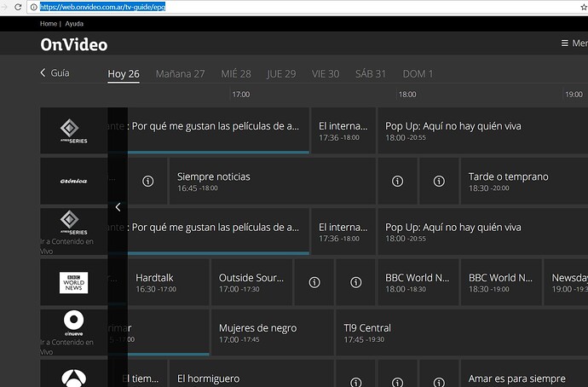The image size is (588, 387).
Task: Switch to Mañana 27 tab
Action: [x=181, y=74]
